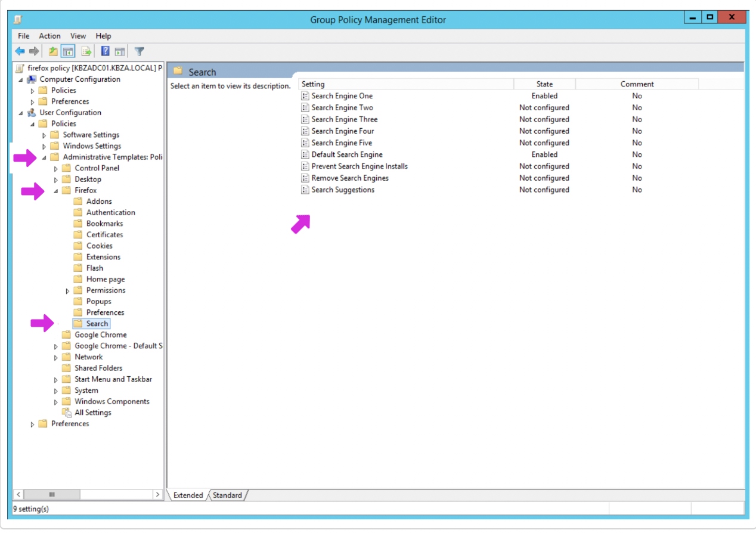Select the Network tree item
The height and width of the screenshot is (533, 756).
coord(89,357)
